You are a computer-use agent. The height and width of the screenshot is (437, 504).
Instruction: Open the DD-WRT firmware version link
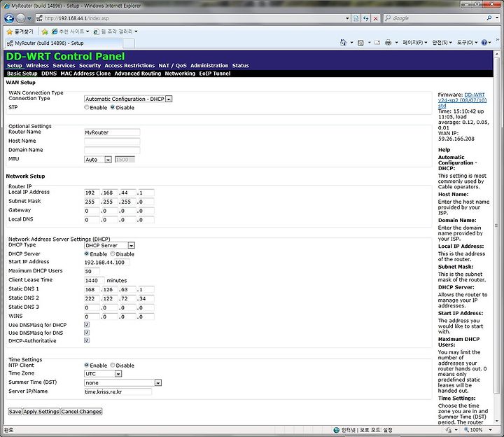point(462,100)
